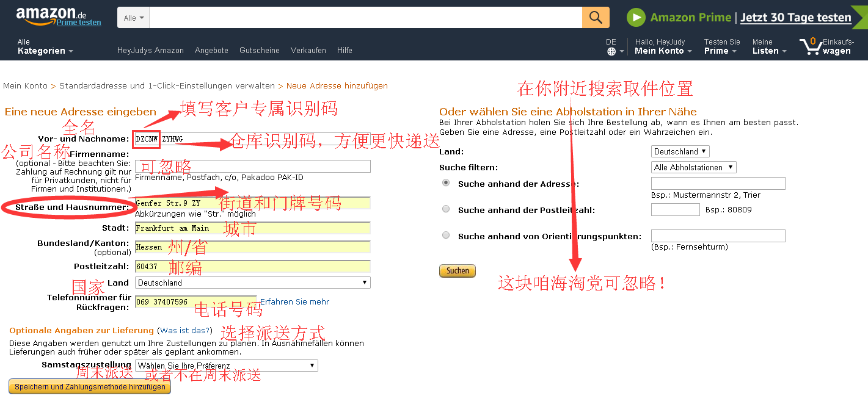The height and width of the screenshot is (404, 868).
Task: Click the 'Mein Konto' breadcrumb link
Action: (x=25, y=86)
